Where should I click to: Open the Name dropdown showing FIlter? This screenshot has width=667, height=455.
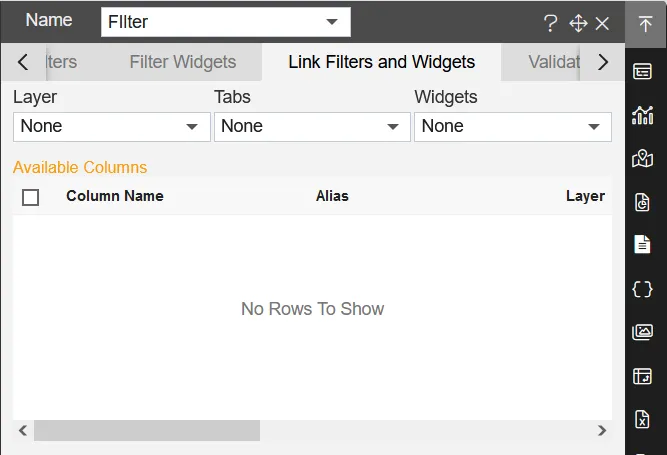click(x=225, y=21)
